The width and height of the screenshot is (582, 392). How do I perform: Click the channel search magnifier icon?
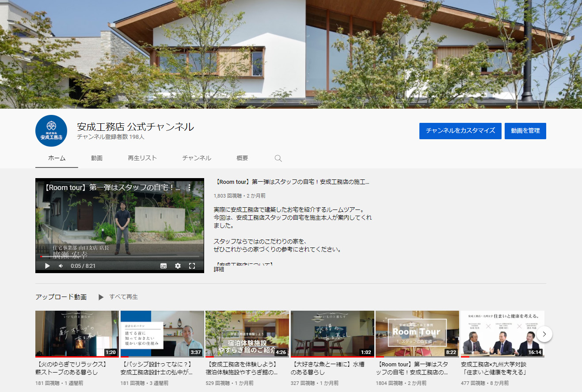278,158
